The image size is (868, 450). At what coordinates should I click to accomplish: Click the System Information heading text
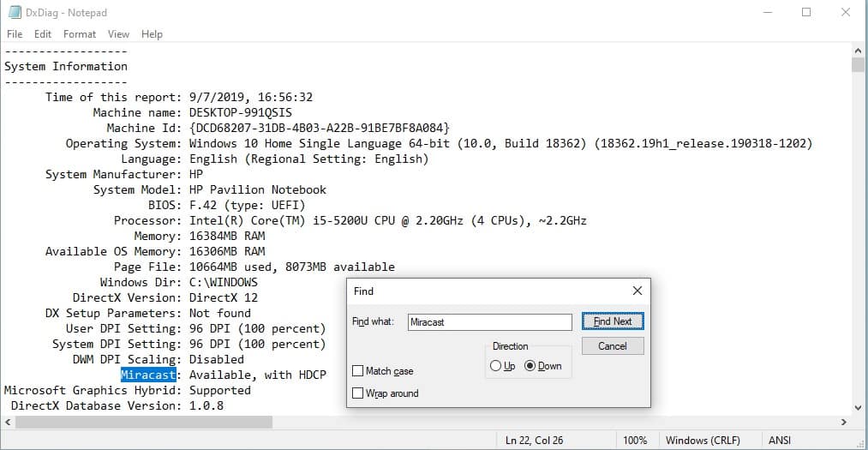click(66, 66)
